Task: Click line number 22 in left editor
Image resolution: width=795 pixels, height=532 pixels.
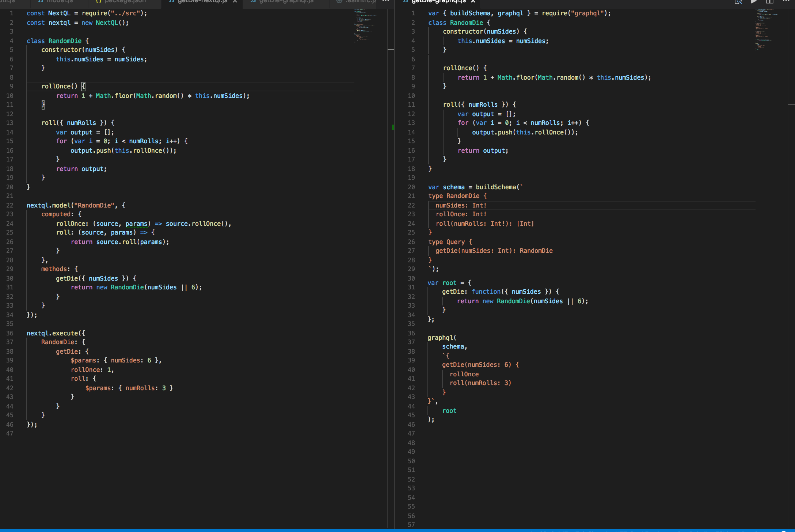Action: click(x=10, y=205)
